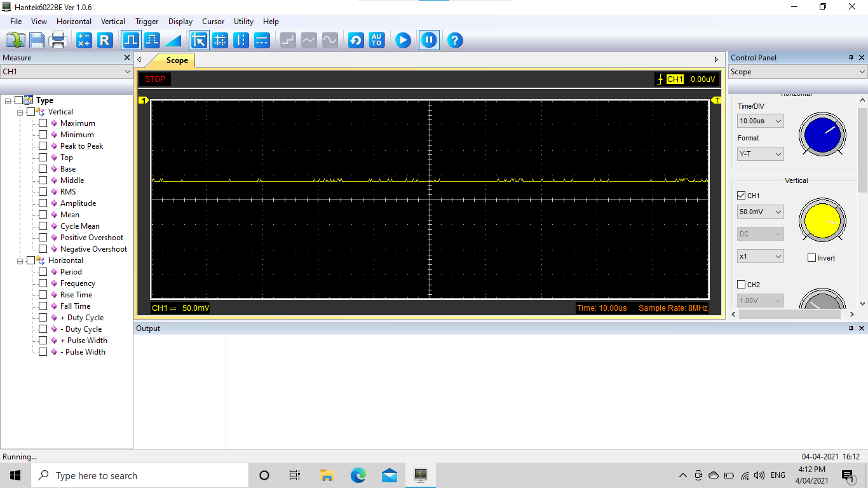Open the Help question mark icon
The height and width of the screenshot is (488, 868).
pyautogui.click(x=454, y=41)
